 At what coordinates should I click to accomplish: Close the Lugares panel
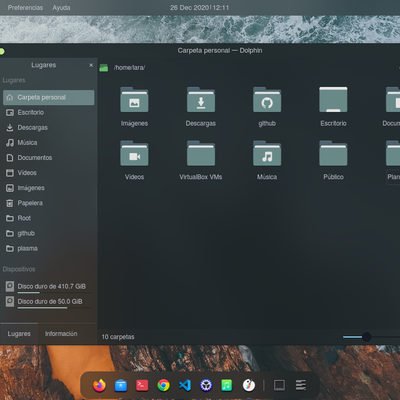coord(91,65)
